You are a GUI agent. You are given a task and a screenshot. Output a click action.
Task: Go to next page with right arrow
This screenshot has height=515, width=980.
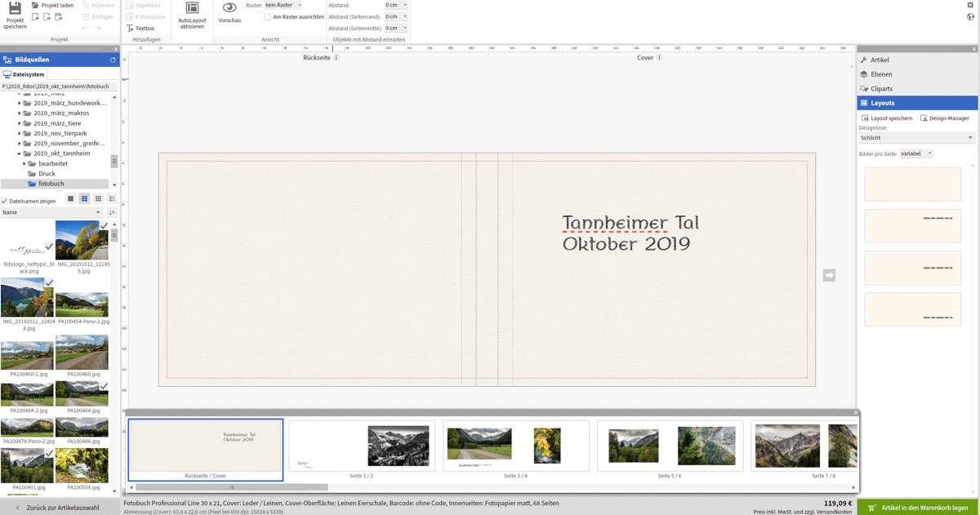[x=829, y=276]
